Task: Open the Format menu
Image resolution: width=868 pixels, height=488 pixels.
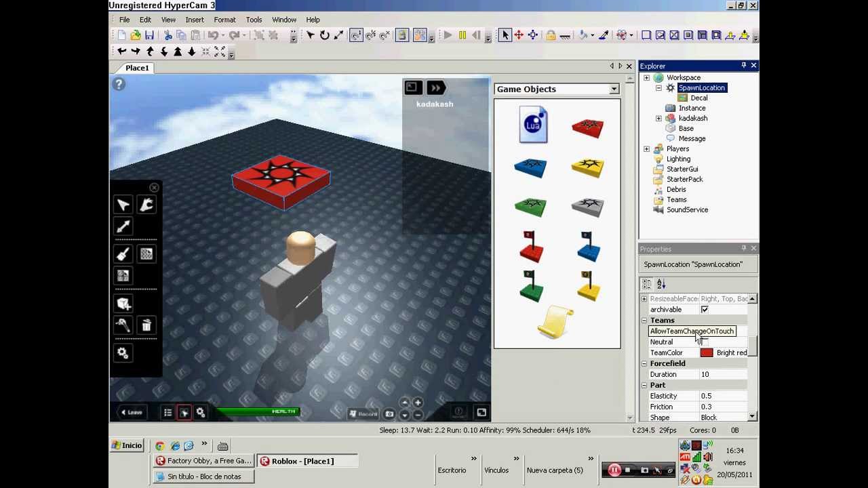Action: tap(224, 20)
